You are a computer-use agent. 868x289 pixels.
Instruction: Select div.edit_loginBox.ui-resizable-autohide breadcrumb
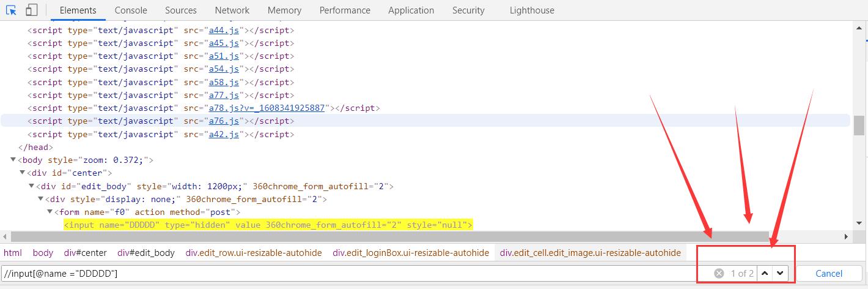pos(411,252)
